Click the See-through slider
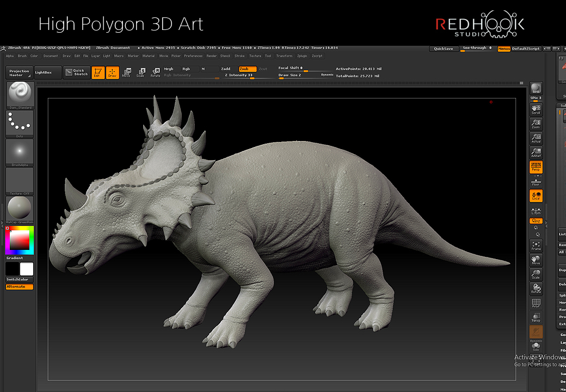The image size is (566, 392). [x=478, y=49]
